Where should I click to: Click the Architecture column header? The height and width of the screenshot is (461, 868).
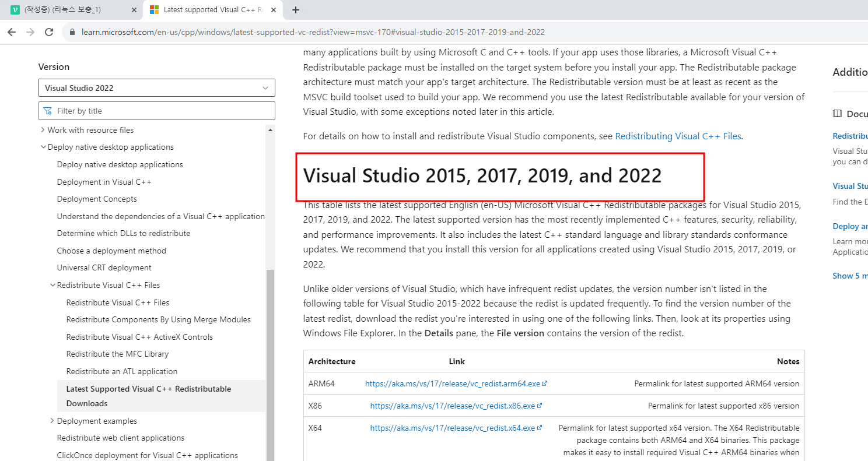[x=332, y=361]
